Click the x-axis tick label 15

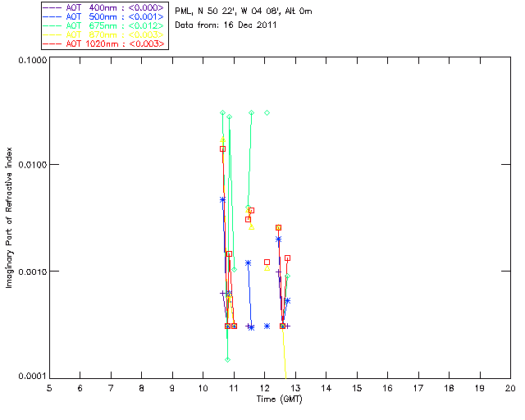click(357, 388)
